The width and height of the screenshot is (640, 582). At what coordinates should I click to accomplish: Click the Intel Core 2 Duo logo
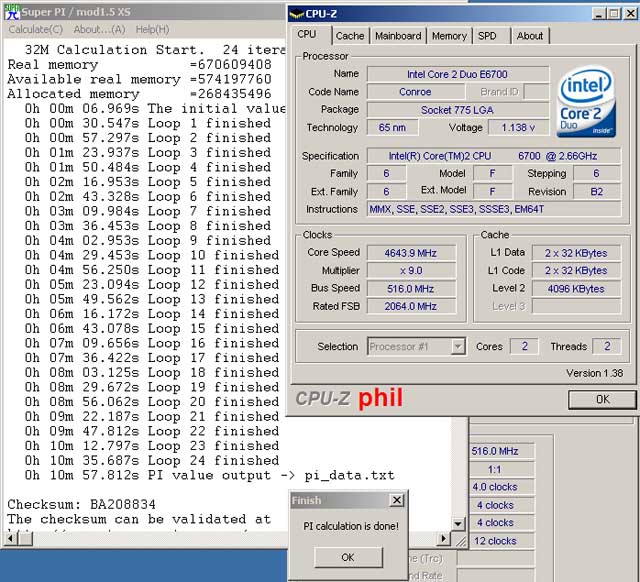(587, 102)
